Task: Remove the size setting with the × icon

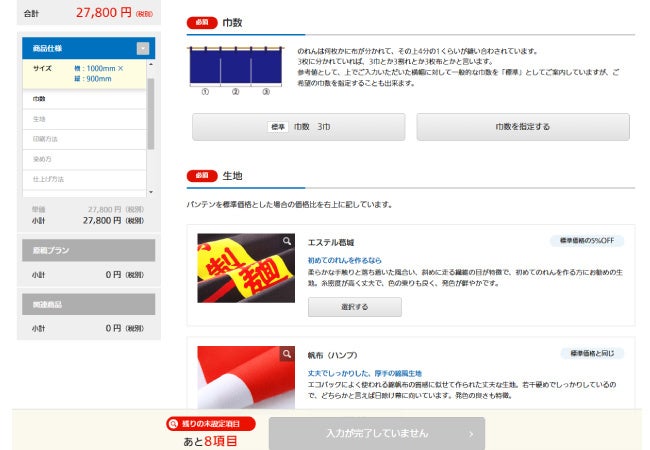Action: click(120, 68)
